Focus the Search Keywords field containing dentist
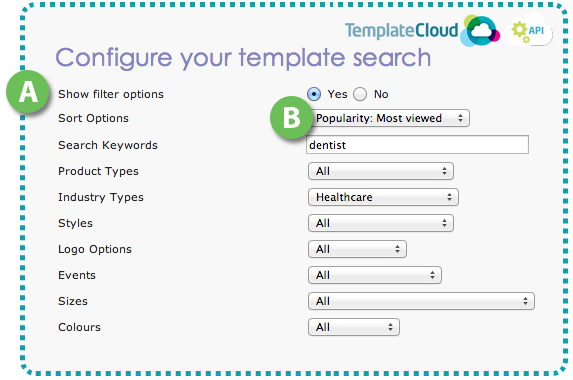 [417, 145]
